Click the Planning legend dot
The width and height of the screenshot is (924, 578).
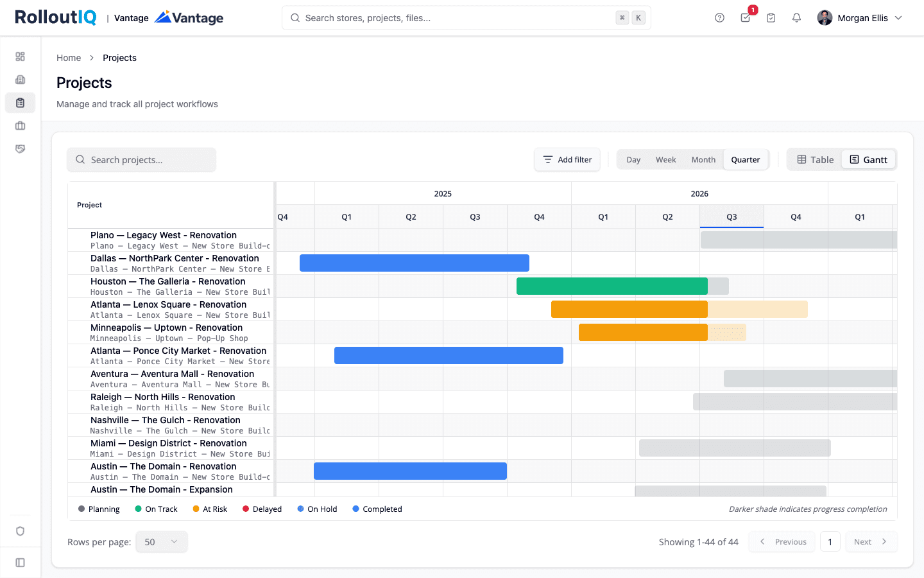coord(81,509)
